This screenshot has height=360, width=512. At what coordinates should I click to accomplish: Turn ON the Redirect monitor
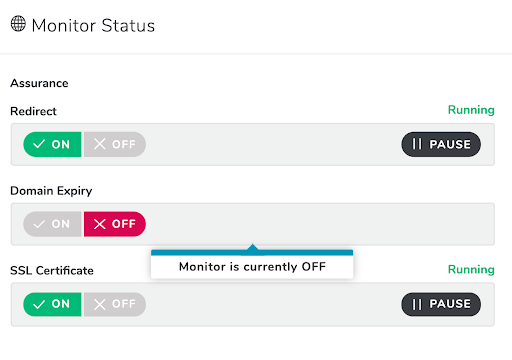(x=52, y=144)
